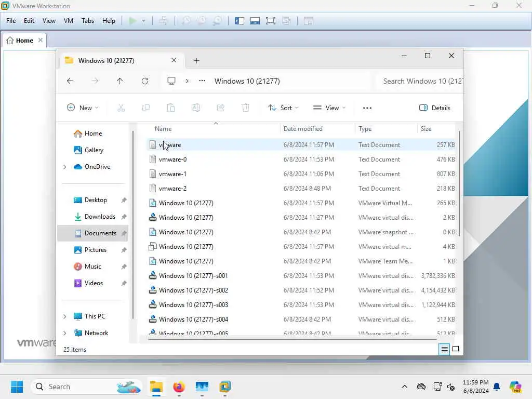Screen dimensions: 532x399
Task: Open the VM menu
Action: click(69, 21)
